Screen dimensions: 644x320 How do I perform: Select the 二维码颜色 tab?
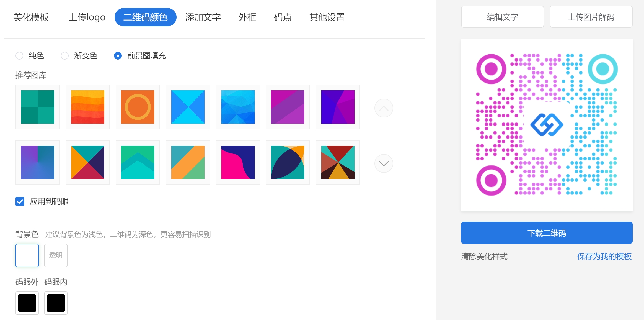(x=145, y=17)
